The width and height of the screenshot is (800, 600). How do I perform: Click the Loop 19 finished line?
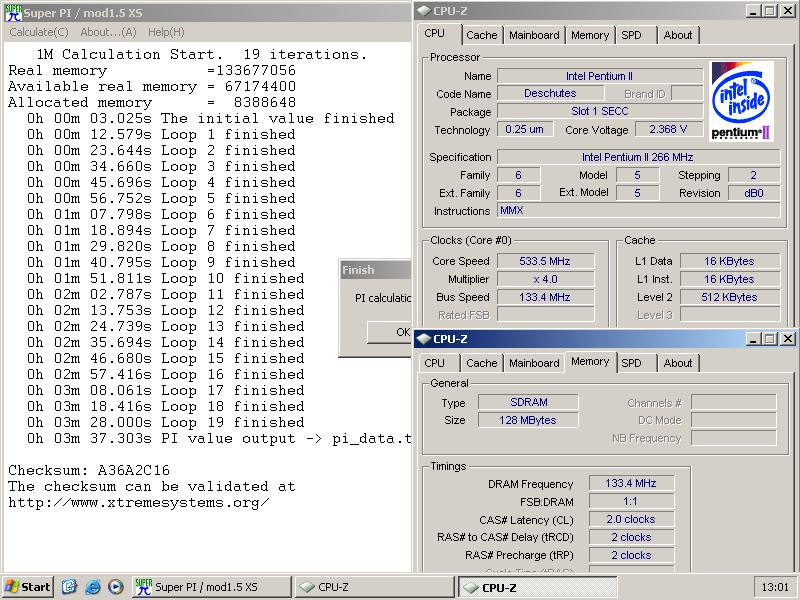pos(166,422)
